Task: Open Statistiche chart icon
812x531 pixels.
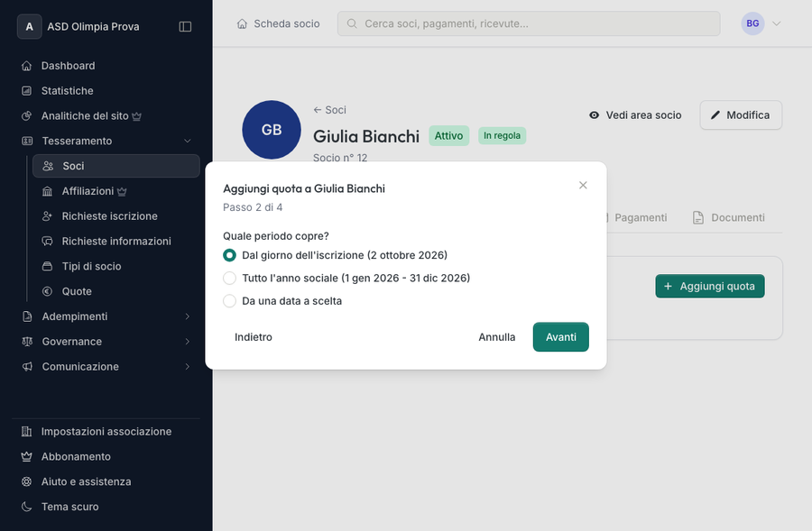Action: [x=26, y=90]
